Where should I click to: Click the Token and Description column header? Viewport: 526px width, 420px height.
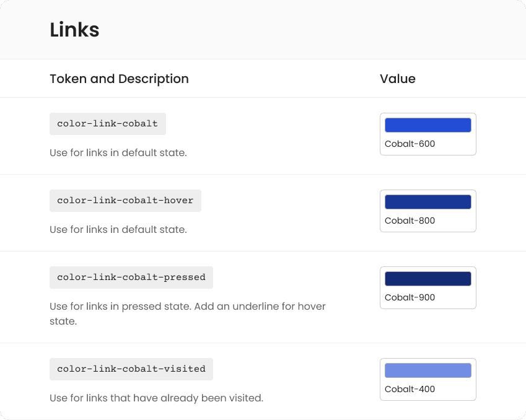point(119,79)
